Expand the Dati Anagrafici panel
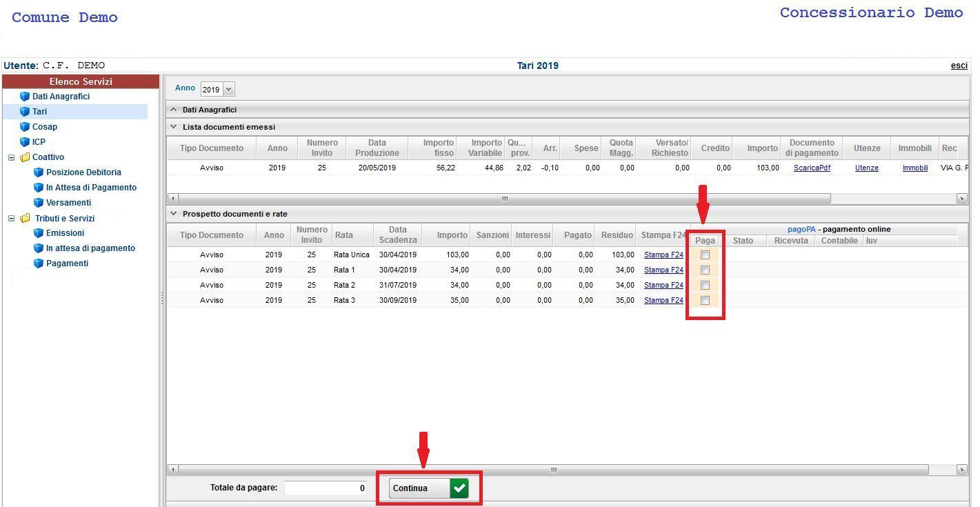 click(174, 110)
